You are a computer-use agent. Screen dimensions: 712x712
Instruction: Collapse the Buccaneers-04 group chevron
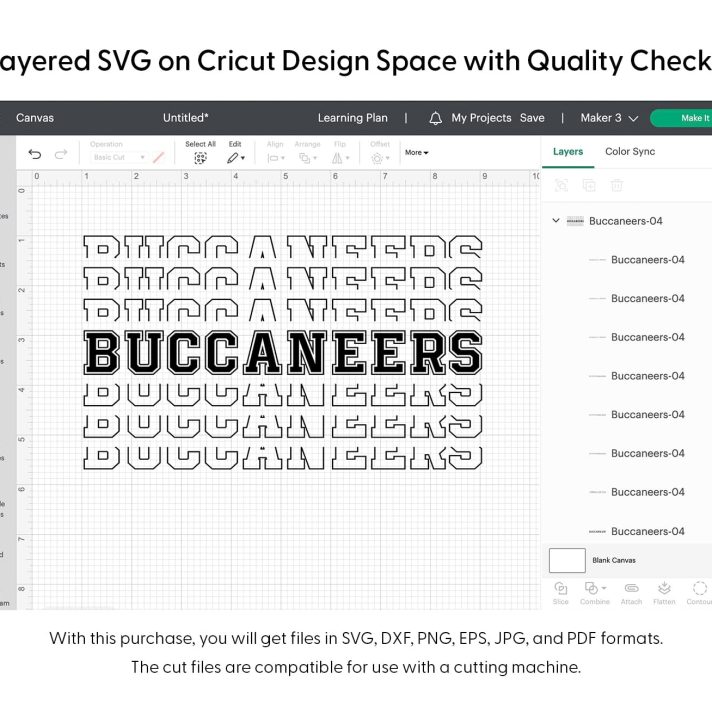(x=556, y=221)
